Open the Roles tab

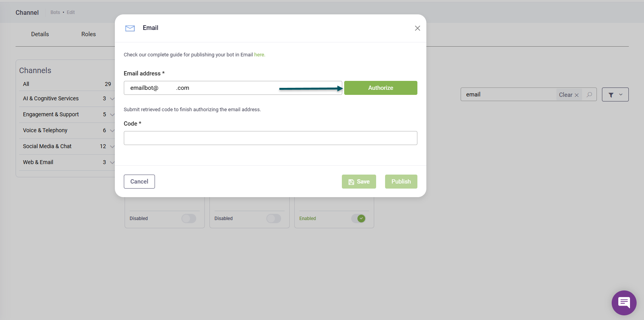tap(88, 34)
